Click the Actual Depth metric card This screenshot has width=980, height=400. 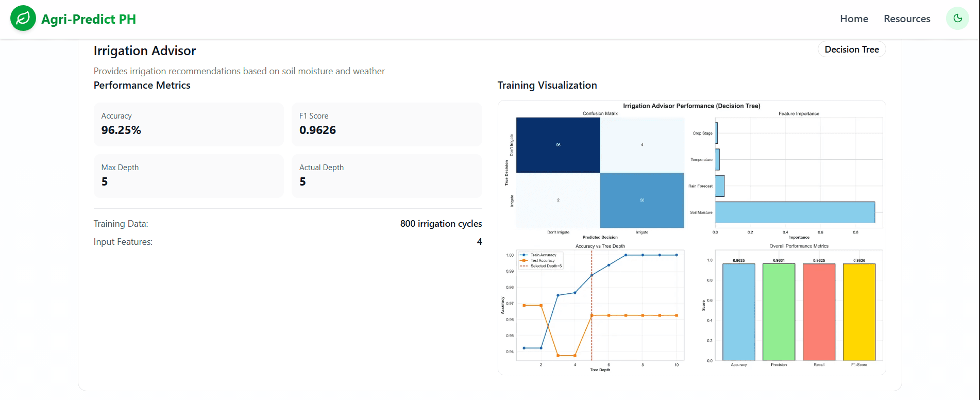pyautogui.click(x=387, y=176)
